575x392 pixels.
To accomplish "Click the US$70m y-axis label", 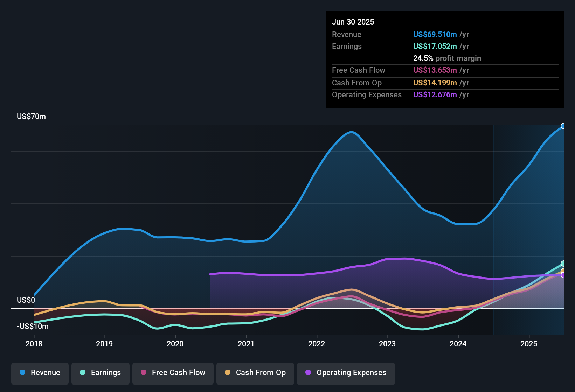I will (31, 117).
